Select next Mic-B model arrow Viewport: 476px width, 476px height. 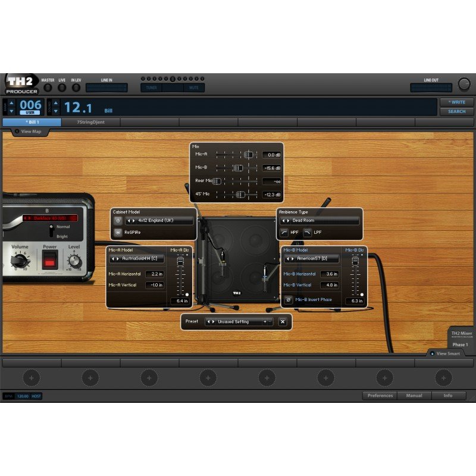[293, 259]
